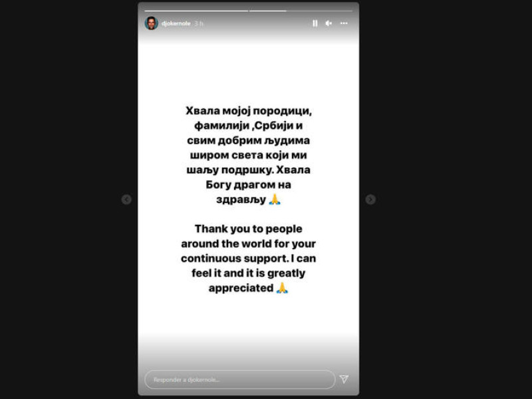Send reply with paper plane icon
Viewport: 532px width, 399px height.
[x=344, y=379]
